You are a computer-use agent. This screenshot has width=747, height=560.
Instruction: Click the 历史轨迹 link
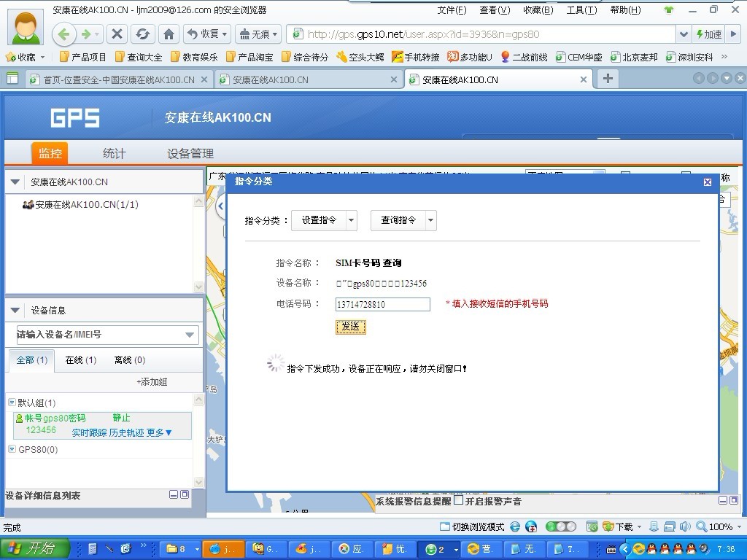point(126,433)
